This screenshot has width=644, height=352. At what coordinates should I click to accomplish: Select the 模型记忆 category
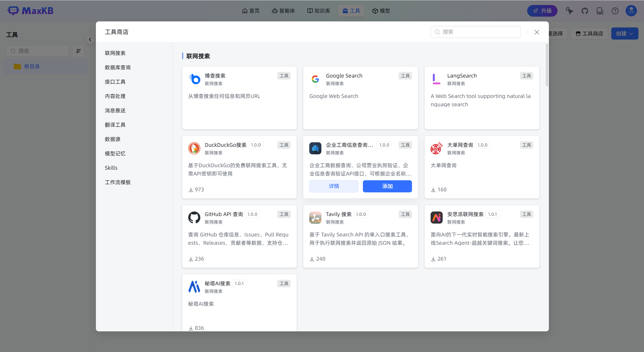point(115,154)
